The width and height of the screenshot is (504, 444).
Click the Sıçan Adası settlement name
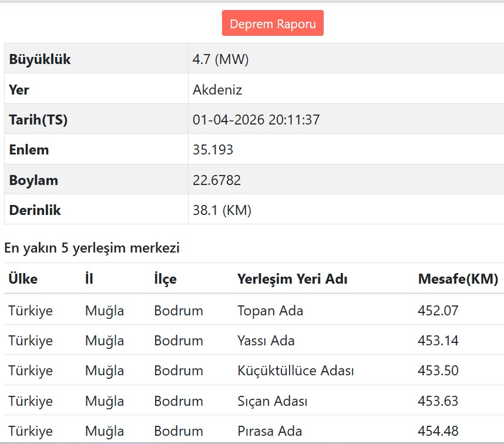coord(273,401)
